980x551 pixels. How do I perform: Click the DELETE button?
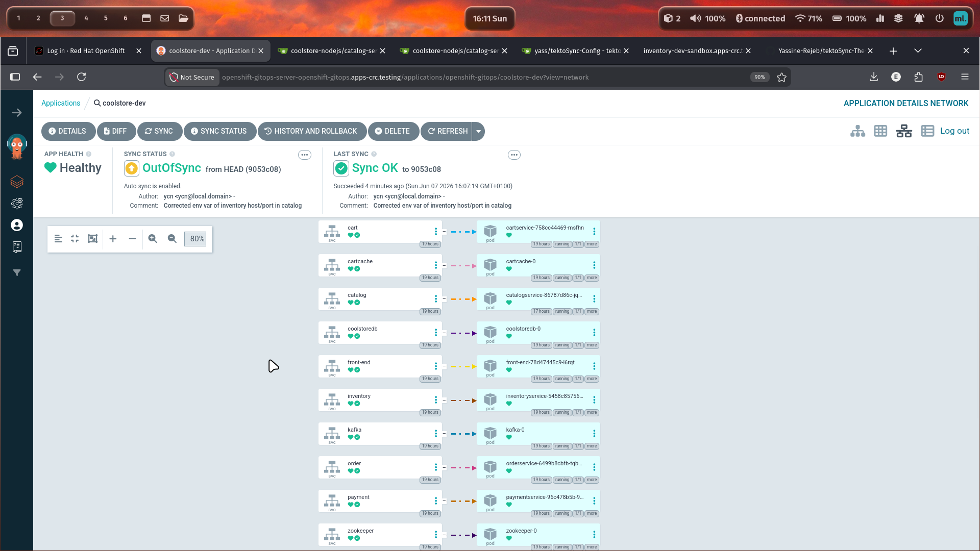coord(393,131)
